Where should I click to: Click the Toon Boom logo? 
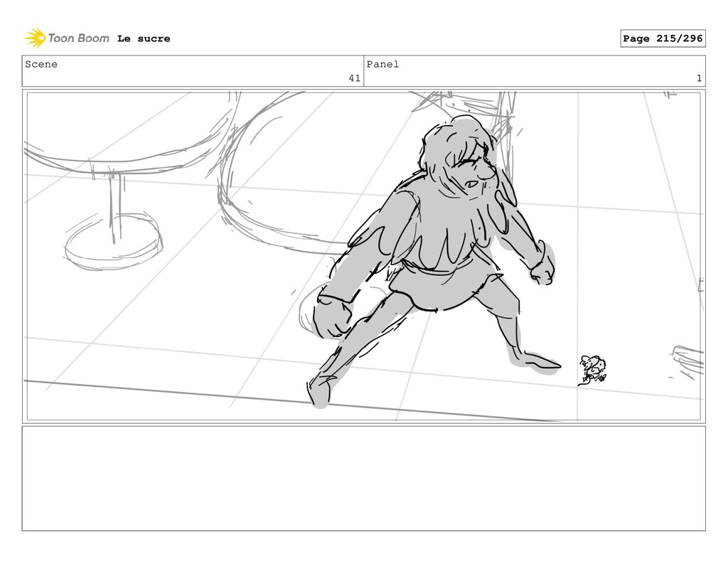coord(67,38)
